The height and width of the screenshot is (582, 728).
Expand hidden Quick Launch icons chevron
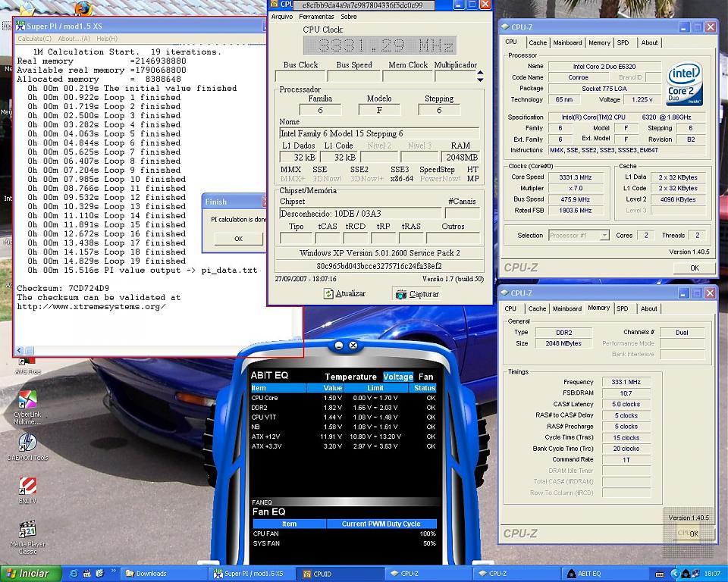[x=112, y=571]
